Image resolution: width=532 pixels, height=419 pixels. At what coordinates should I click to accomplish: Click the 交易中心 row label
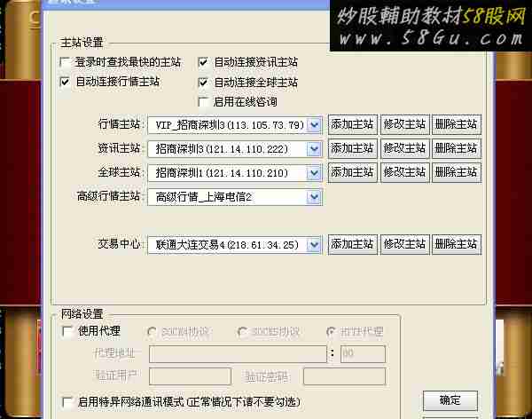119,243
